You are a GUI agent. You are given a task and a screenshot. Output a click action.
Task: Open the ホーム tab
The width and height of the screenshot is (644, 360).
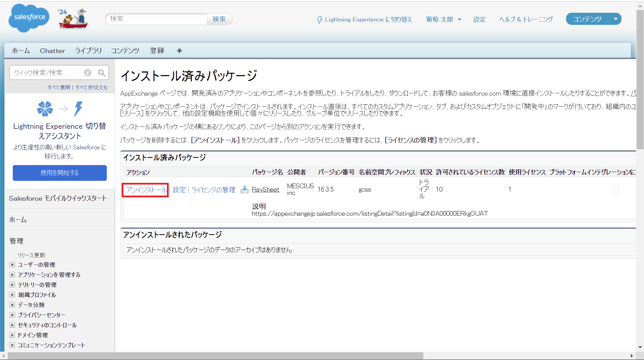21,51
